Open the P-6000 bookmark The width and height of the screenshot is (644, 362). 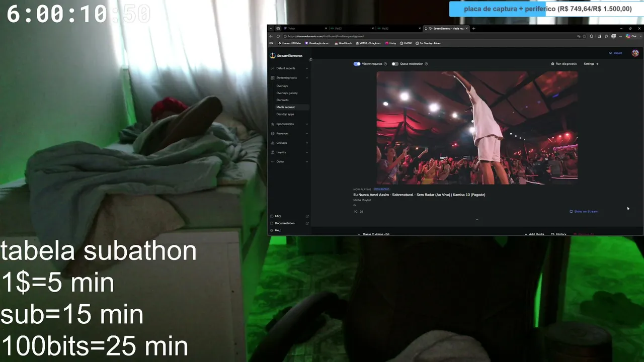(x=406, y=43)
